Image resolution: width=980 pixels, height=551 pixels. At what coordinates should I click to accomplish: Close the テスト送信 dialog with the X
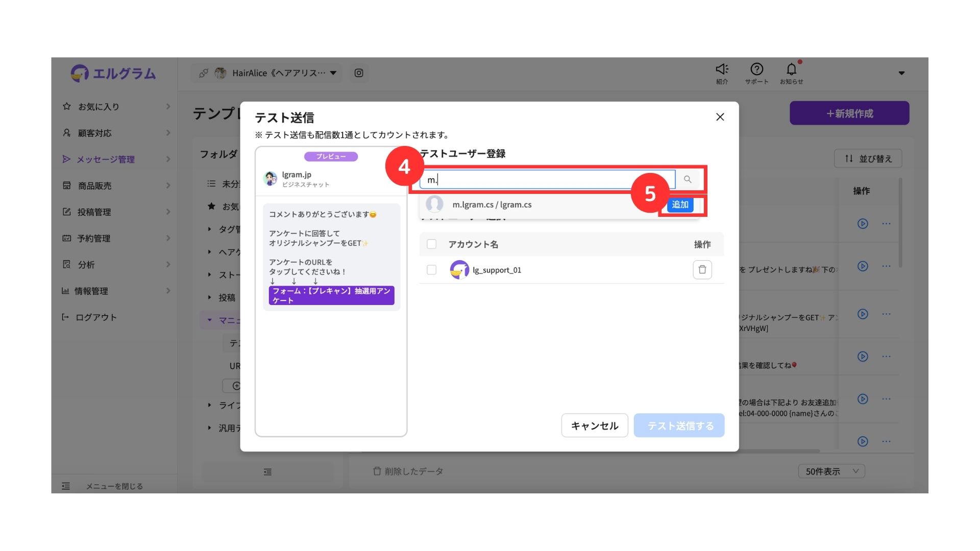point(720,117)
